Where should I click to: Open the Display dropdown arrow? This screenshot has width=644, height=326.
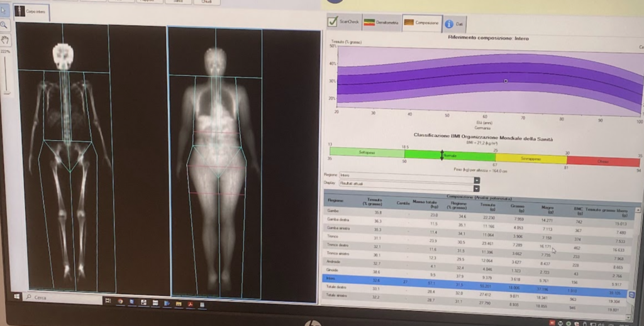click(x=477, y=188)
